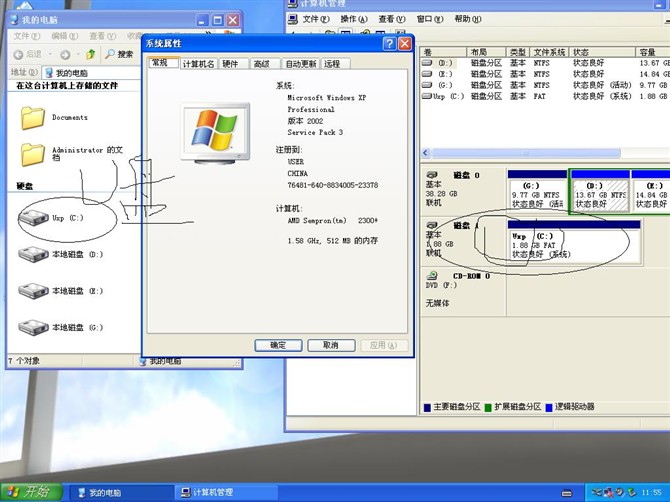Viewport: 670px width, 502px height.
Task: Switch to the 计算机名 tab
Action: pos(198,64)
